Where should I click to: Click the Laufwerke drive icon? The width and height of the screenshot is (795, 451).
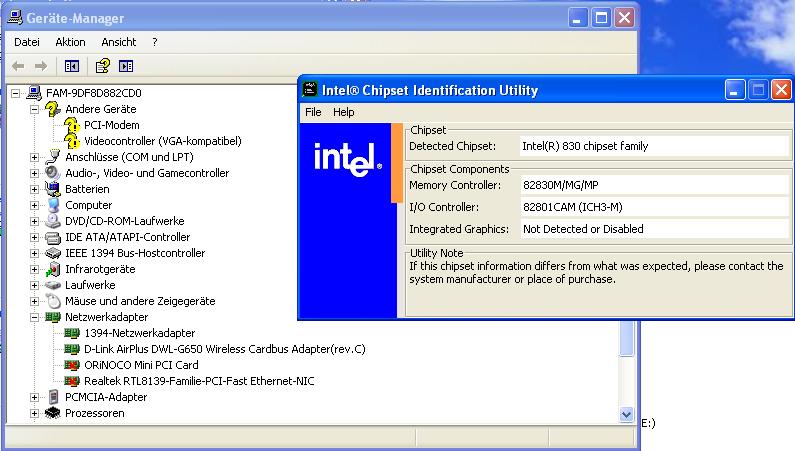click(x=53, y=285)
